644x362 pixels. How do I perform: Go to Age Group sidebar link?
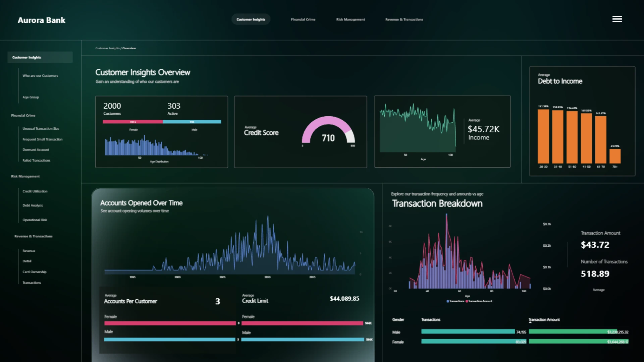coord(31,97)
